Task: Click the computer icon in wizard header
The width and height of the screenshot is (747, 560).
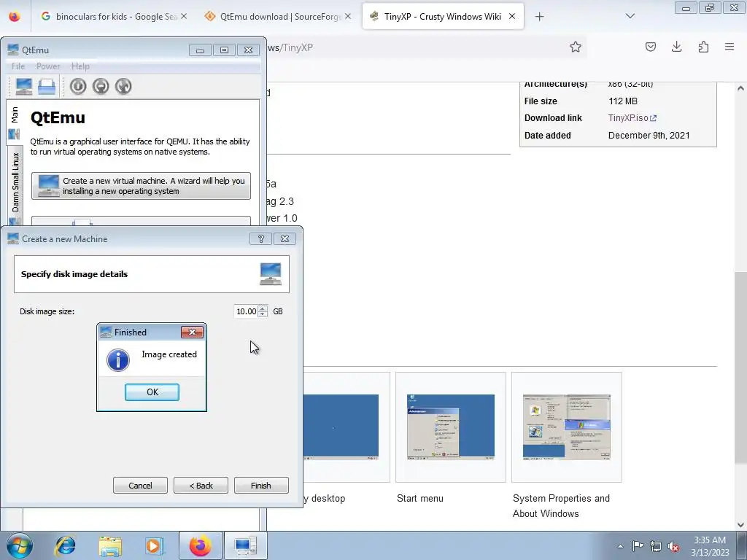Action: (x=271, y=274)
